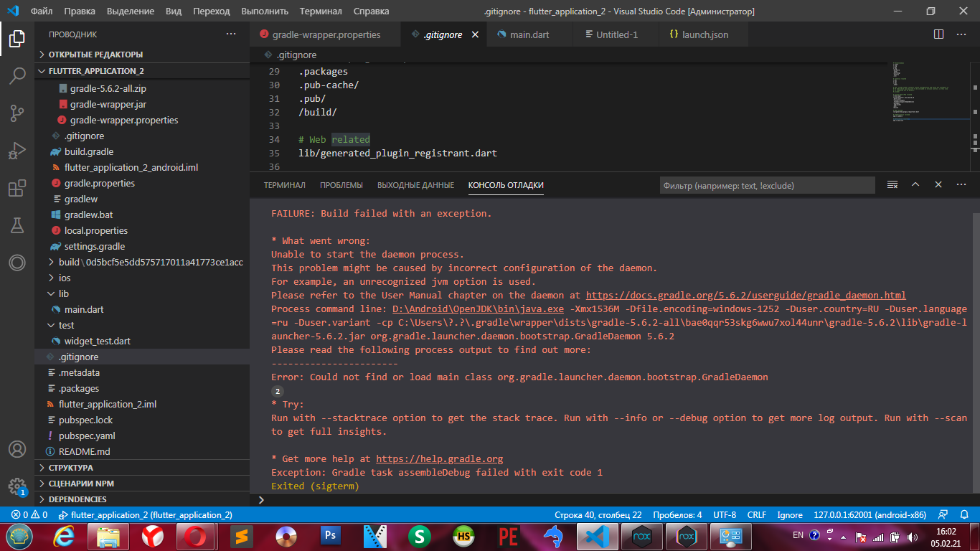Click Строка 40, столбец 22 indicator
The width and height of the screenshot is (980, 551).
[598, 515]
